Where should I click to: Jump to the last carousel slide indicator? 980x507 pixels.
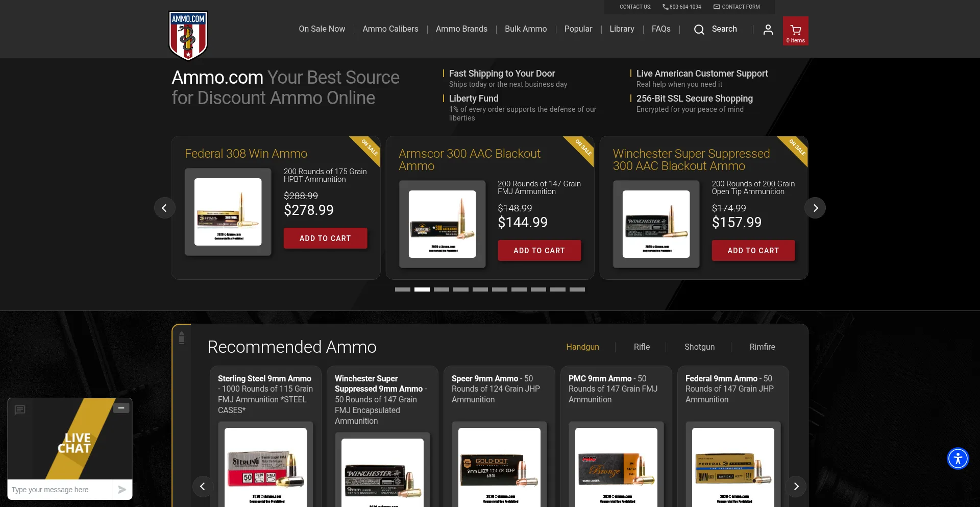pyautogui.click(x=577, y=289)
